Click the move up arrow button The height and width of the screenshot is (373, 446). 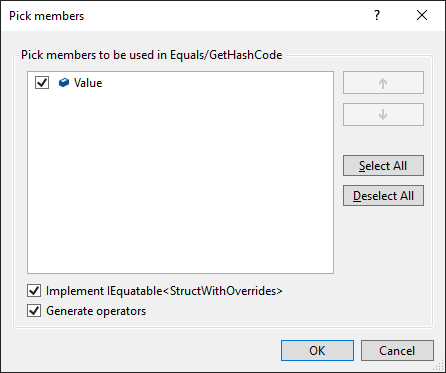(x=383, y=83)
